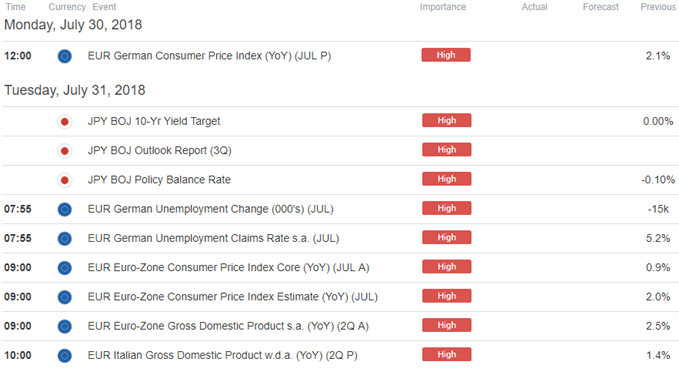Click the EUR flag icon for German Consumer Price Index
This screenshot has height=368, width=679.
pos(65,56)
